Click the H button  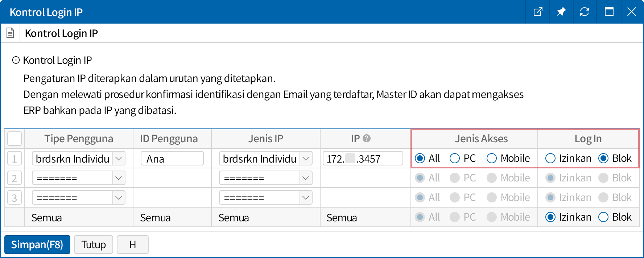coord(132,245)
